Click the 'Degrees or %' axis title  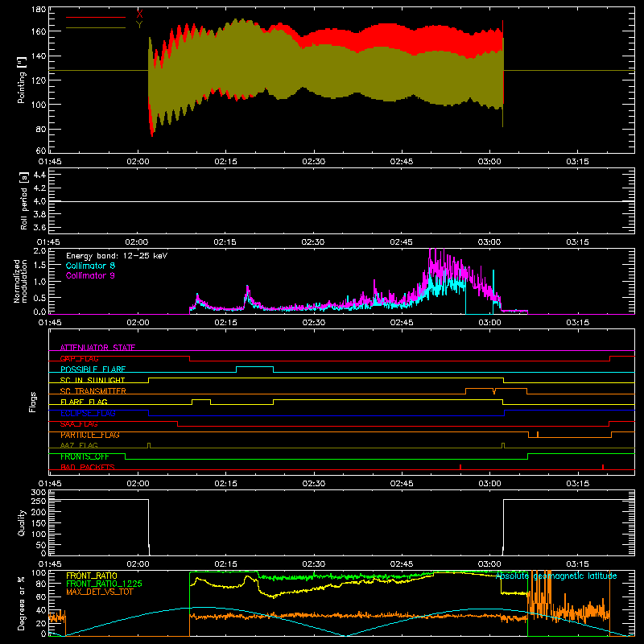22,603
